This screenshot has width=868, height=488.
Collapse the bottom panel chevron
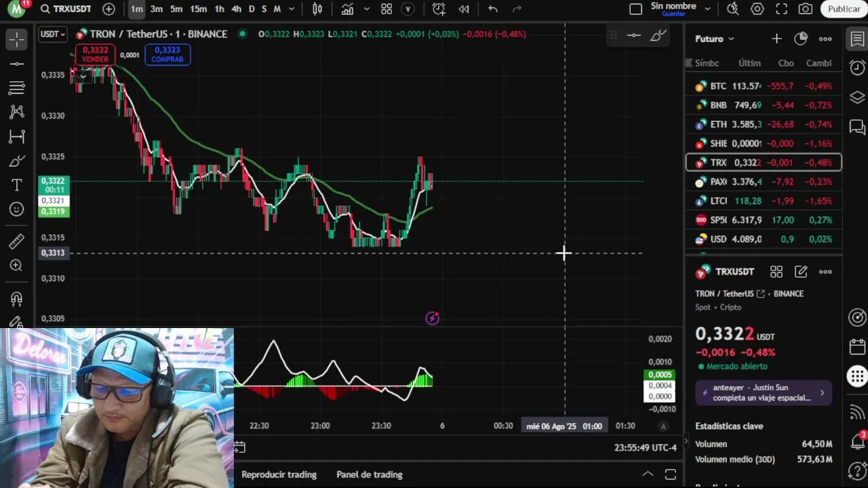(648, 474)
